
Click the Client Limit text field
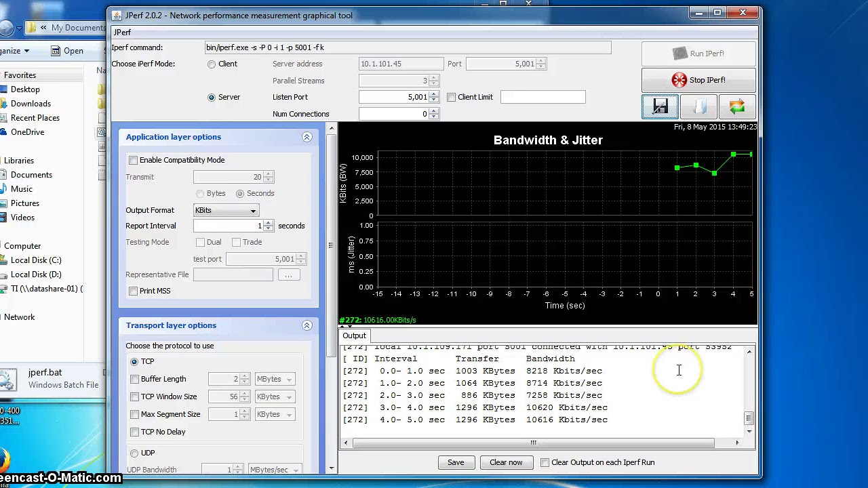tap(542, 97)
